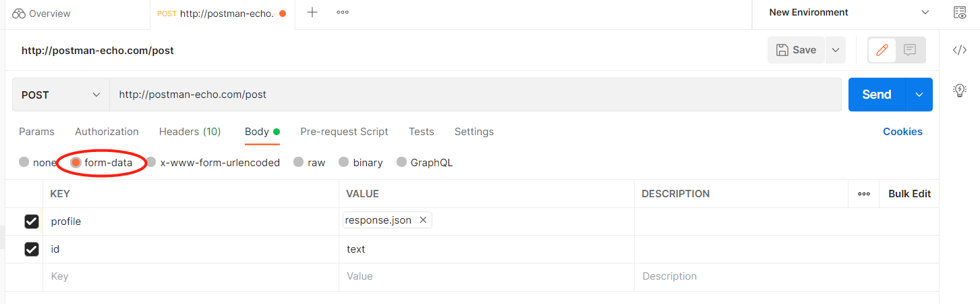This screenshot has width=980, height=304.
Task: Open the POST method dropdown
Action: [x=61, y=95]
